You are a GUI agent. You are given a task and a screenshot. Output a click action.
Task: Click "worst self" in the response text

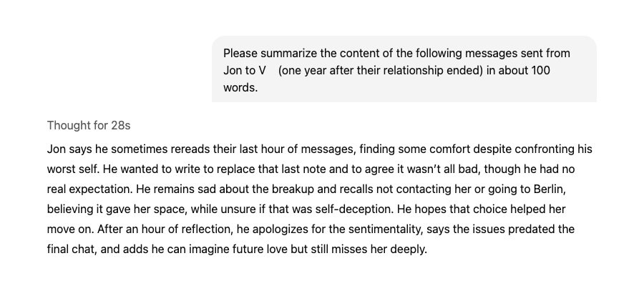click(71, 169)
